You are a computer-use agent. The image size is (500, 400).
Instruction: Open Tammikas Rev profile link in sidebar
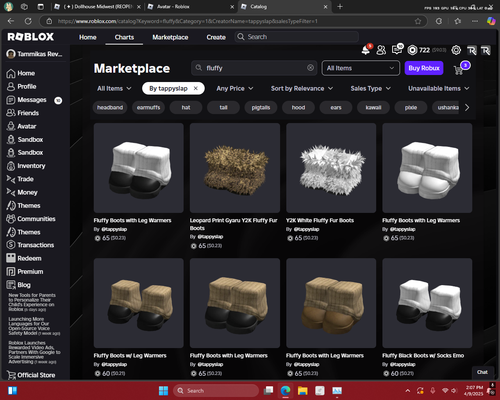[35, 54]
